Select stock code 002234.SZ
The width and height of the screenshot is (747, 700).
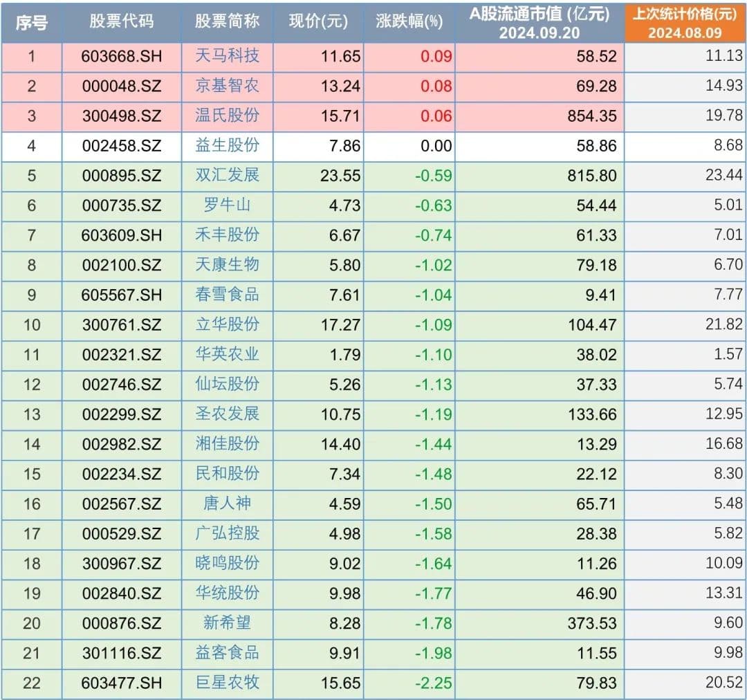pyautogui.click(x=122, y=474)
